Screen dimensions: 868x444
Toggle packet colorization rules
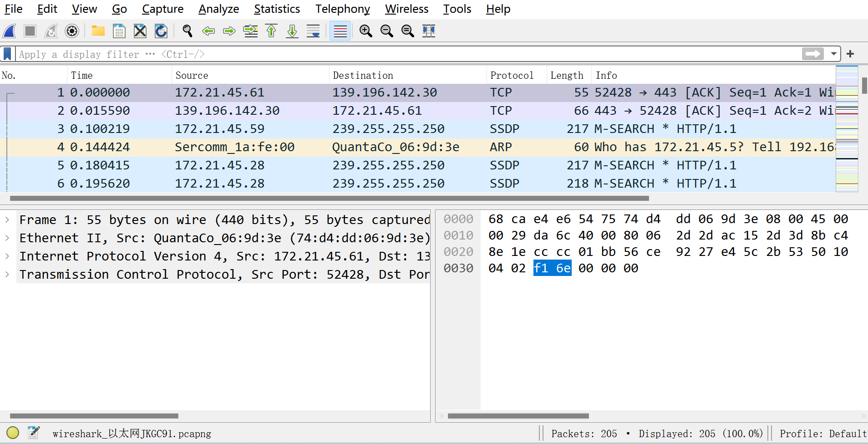pos(340,31)
